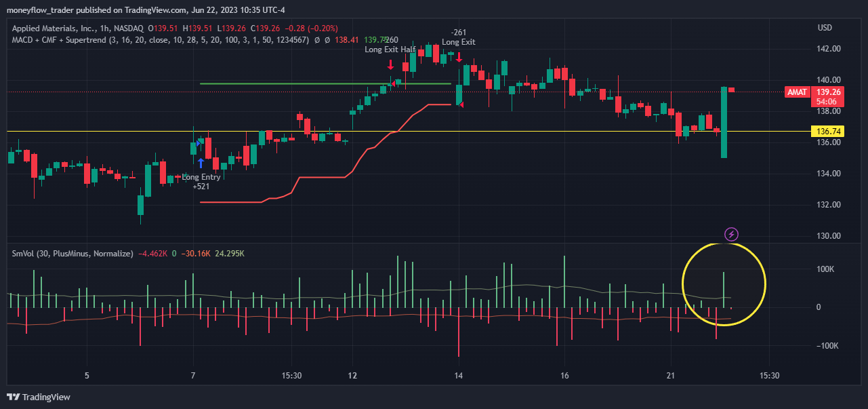Click 142.00 on the price axis
This screenshot has width=868, height=409.
(x=829, y=49)
